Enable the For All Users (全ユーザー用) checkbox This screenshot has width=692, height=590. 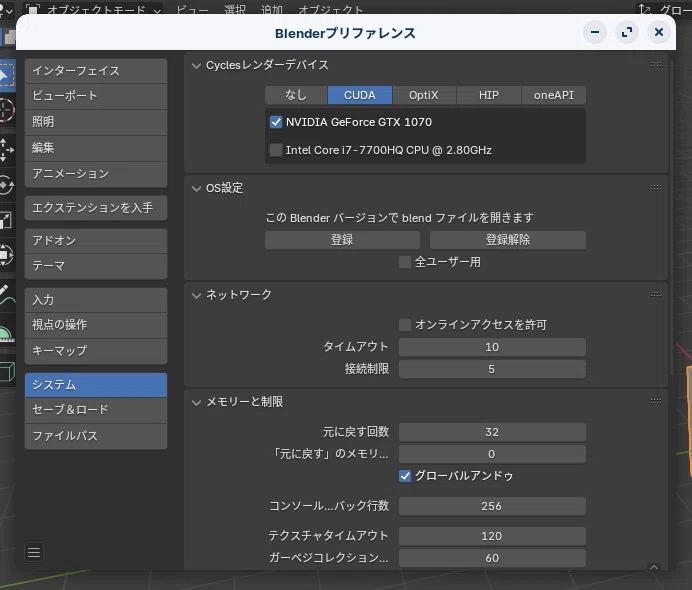click(x=405, y=262)
